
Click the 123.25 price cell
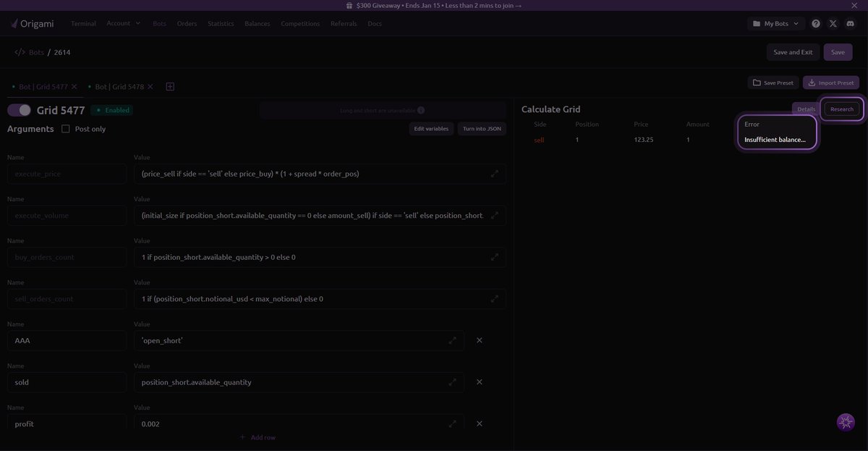pos(643,140)
